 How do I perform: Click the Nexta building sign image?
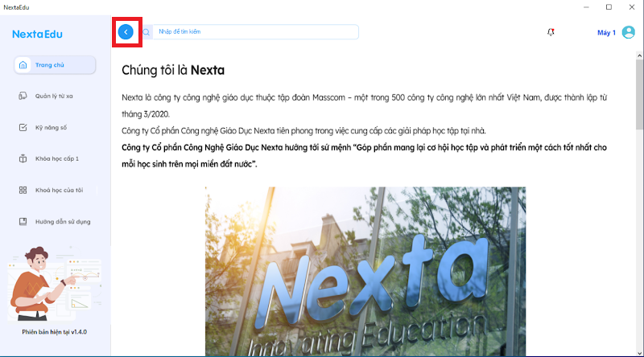point(365,272)
